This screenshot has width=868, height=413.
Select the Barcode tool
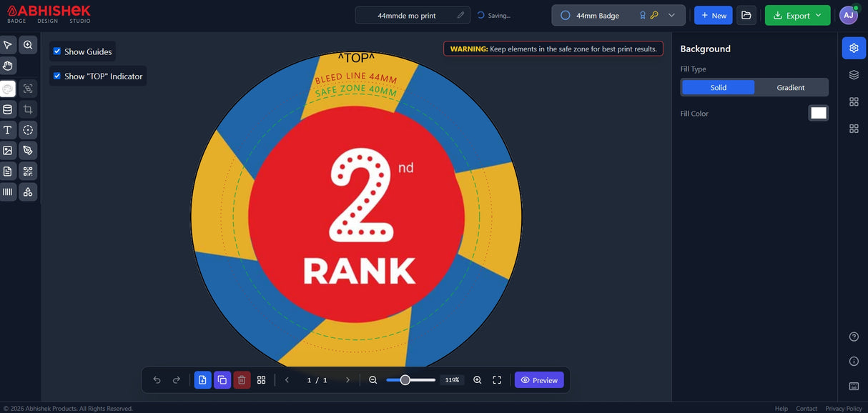pyautogui.click(x=7, y=191)
